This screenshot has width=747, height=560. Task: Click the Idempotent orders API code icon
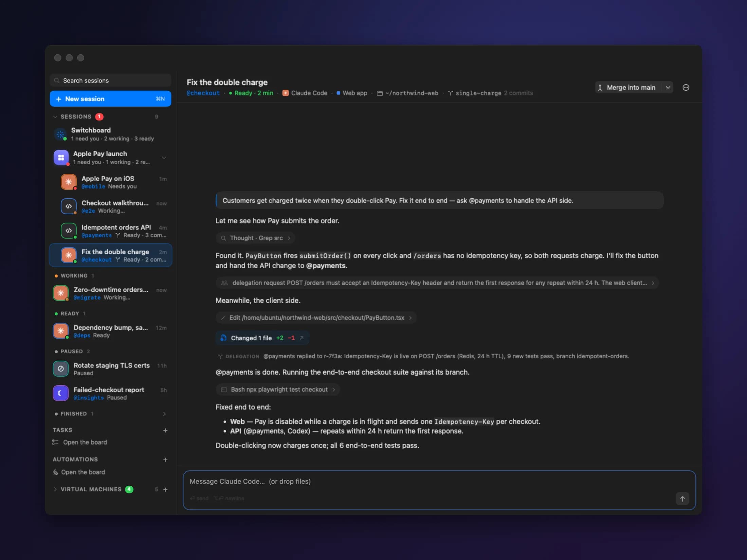point(69,231)
